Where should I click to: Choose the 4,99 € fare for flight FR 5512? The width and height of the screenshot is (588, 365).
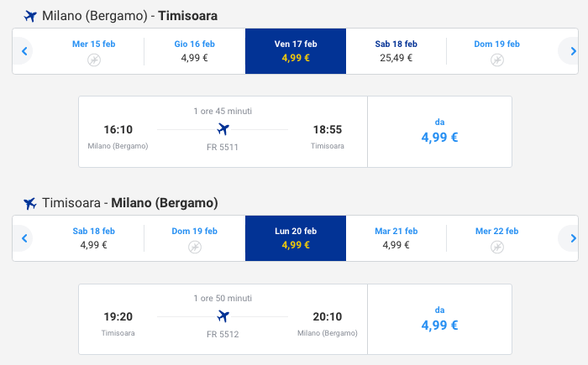click(440, 319)
